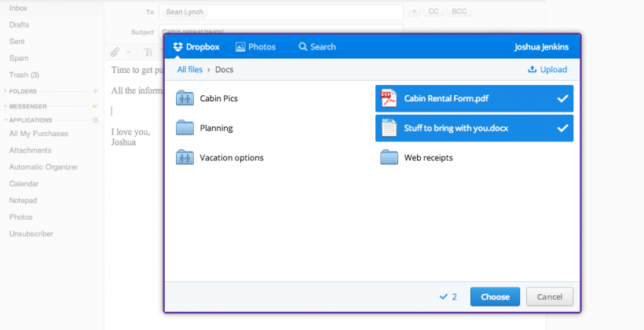Click the text formatting Tt icon

pos(148,52)
